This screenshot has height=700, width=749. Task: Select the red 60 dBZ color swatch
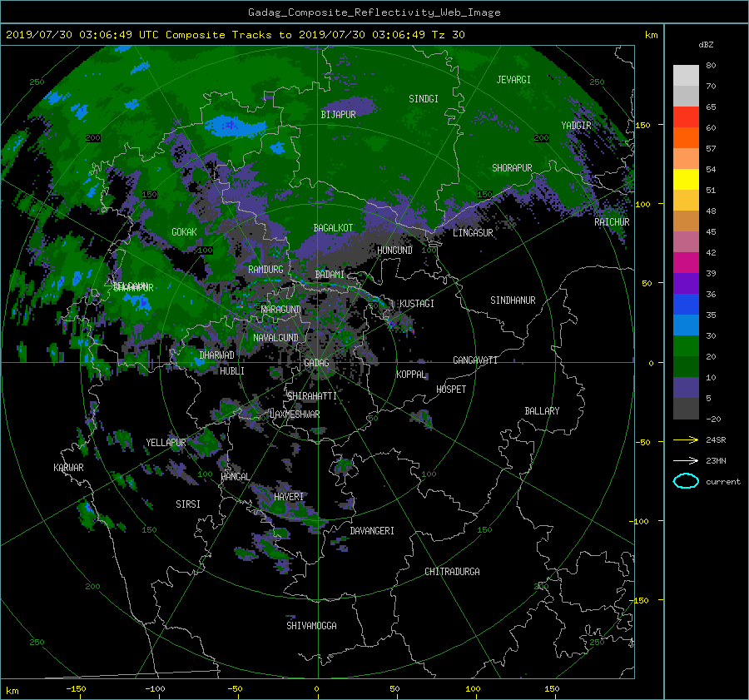(x=686, y=117)
